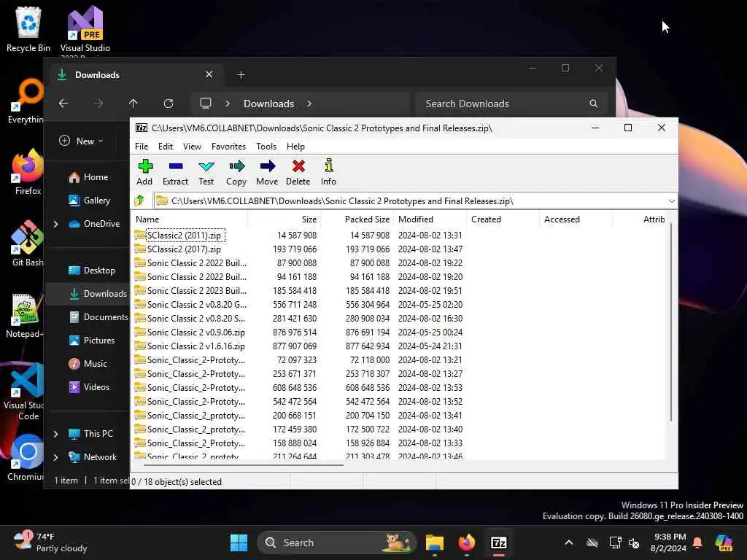747x560 pixels.
Task: Go up one folder level in 7-Zip
Action: pyautogui.click(x=139, y=201)
